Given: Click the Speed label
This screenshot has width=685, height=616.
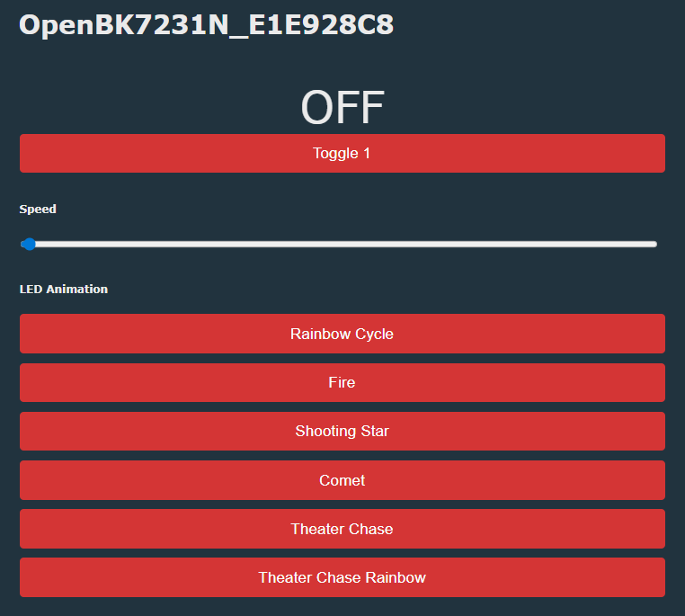Looking at the screenshot, I should point(38,210).
